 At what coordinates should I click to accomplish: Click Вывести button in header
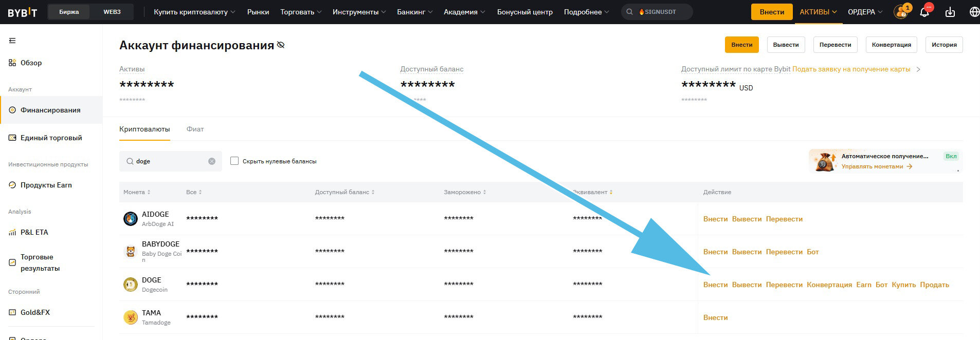786,45
